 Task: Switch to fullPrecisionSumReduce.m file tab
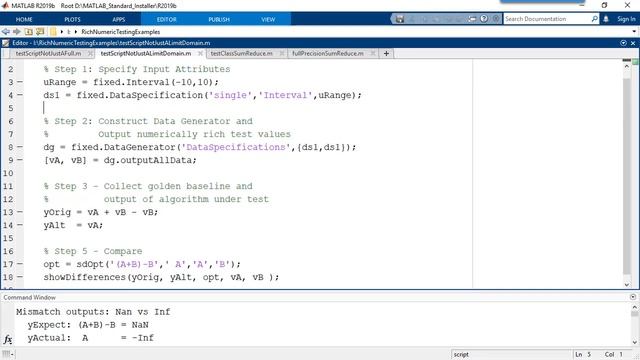pos(328,53)
